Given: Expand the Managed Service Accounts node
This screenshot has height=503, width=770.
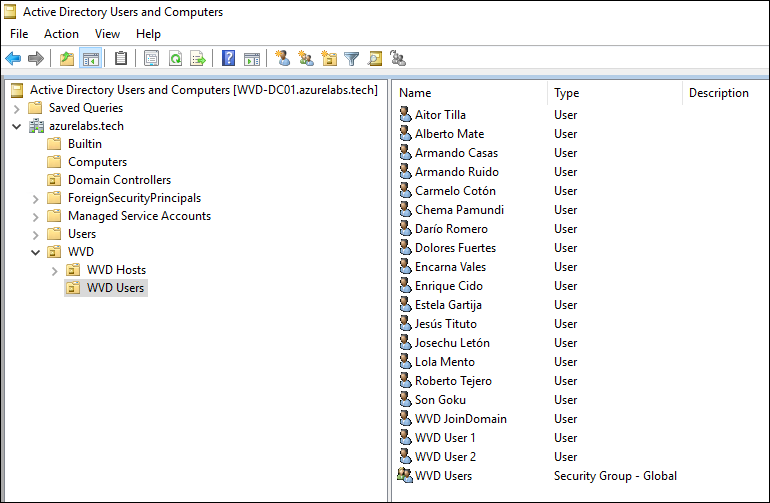Looking at the screenshot, I should coord(35,217).
